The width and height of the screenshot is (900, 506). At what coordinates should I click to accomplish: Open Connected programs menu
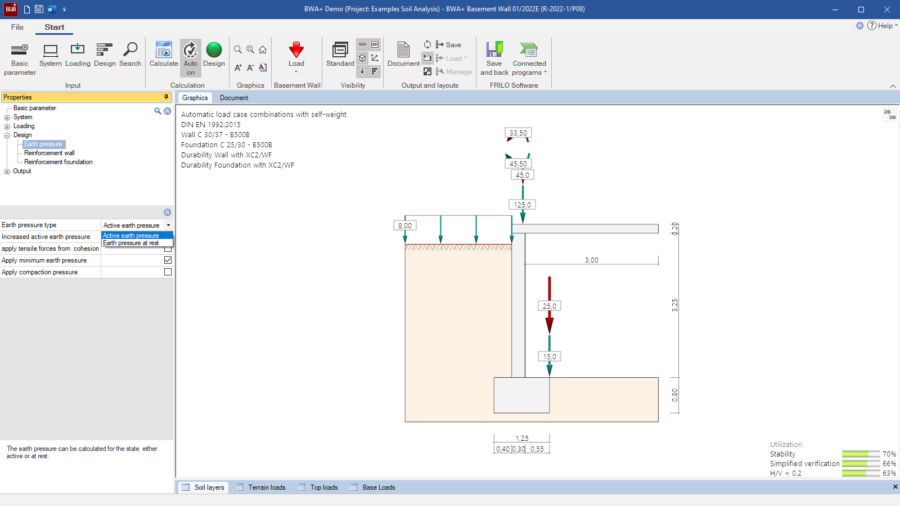(x=529, y=59)
